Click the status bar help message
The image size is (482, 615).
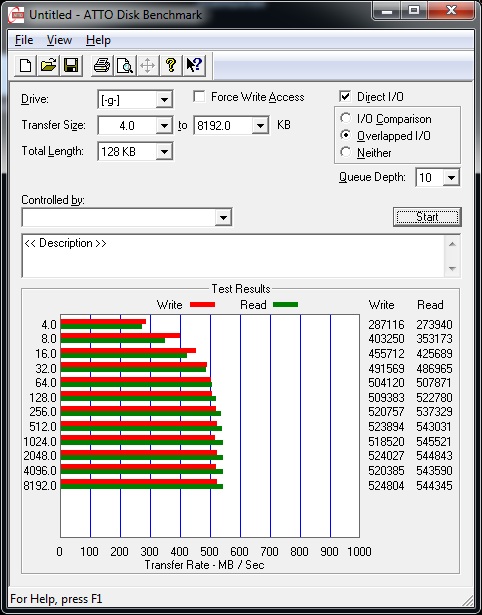tap(56, 599)
